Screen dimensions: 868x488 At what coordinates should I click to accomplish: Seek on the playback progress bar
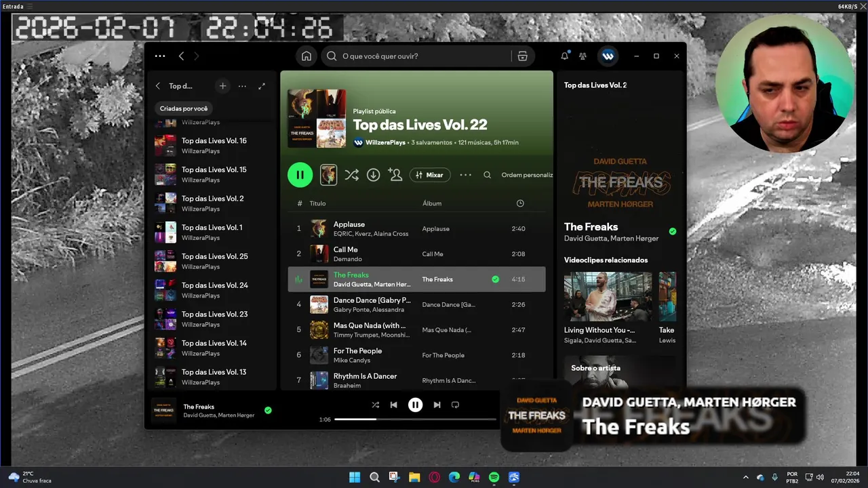click(x=416, y=420)
